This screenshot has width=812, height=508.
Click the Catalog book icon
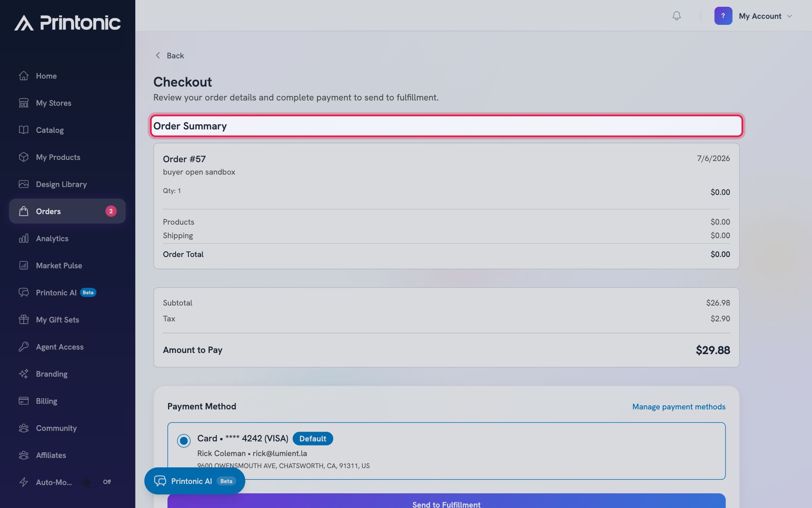(24, 130)
